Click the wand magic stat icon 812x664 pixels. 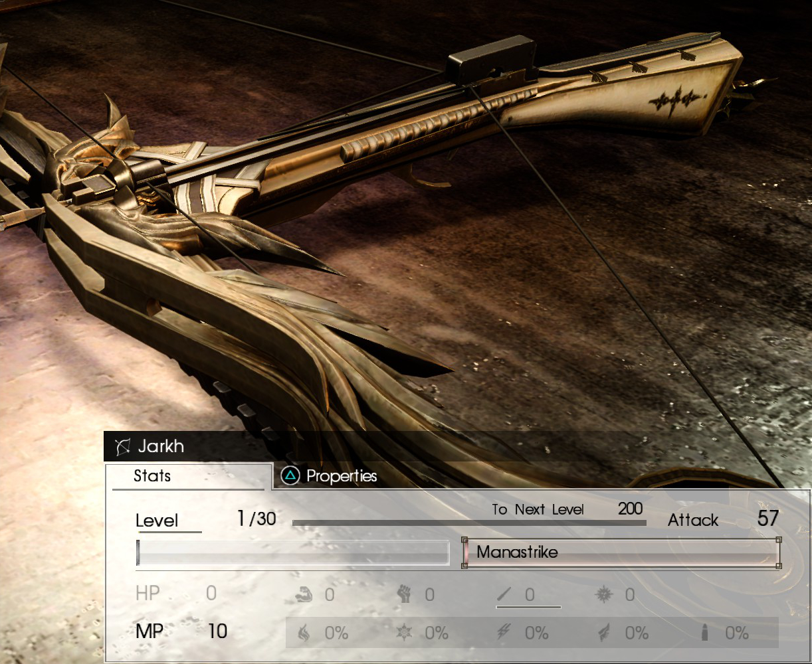click(504, 594)
